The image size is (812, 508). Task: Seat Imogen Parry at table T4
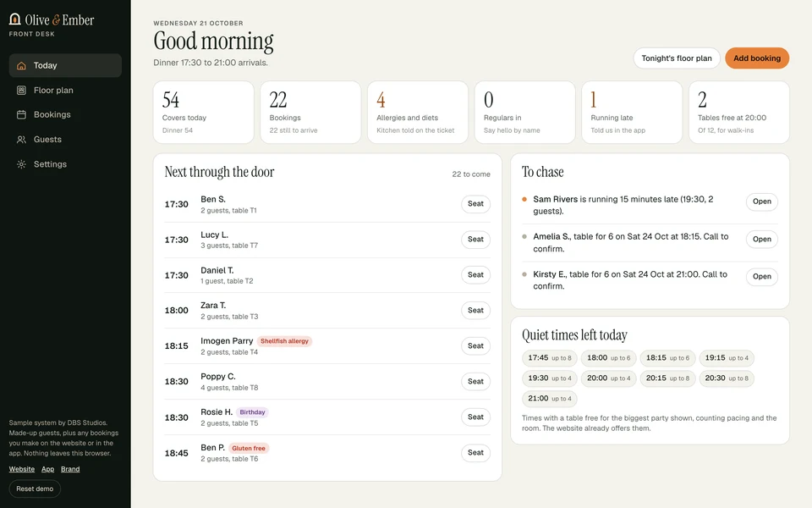(475, 345)
